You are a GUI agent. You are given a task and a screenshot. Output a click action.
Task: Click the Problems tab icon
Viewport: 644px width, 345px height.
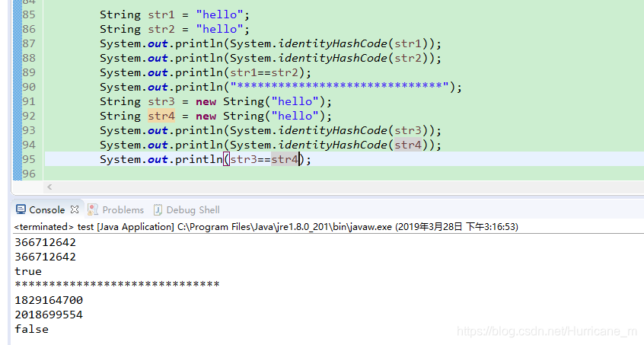[93, 209]
